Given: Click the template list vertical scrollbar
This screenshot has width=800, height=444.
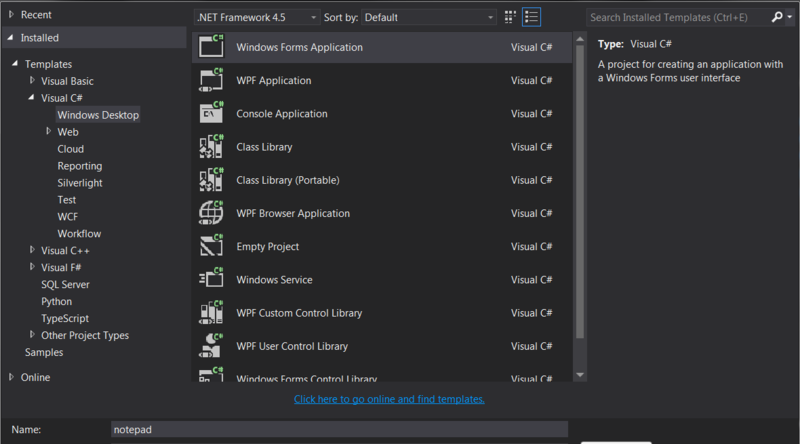Looking at the screenshot, I should [580, 200].
